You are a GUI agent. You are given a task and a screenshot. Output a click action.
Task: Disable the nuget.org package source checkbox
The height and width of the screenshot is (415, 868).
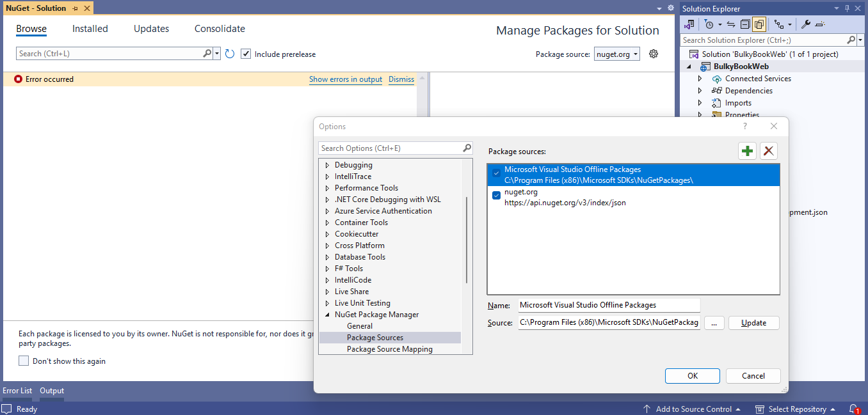496,195
